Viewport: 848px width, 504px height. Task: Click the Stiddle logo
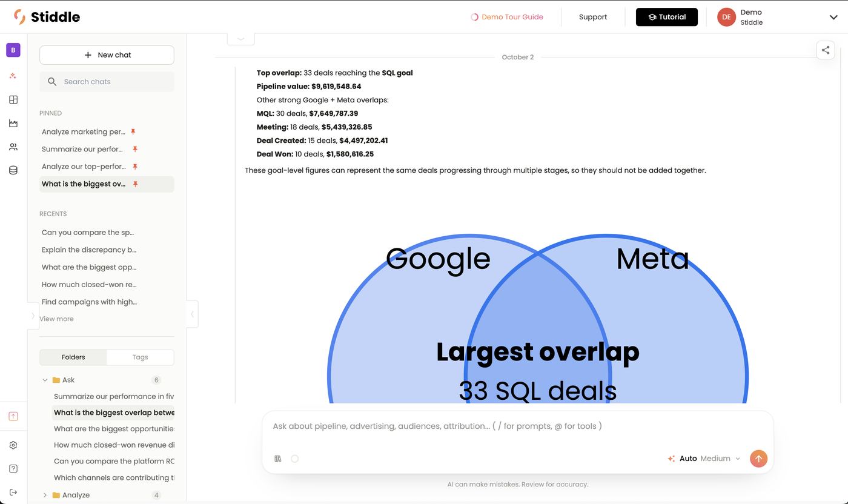(x=47, y=17)
